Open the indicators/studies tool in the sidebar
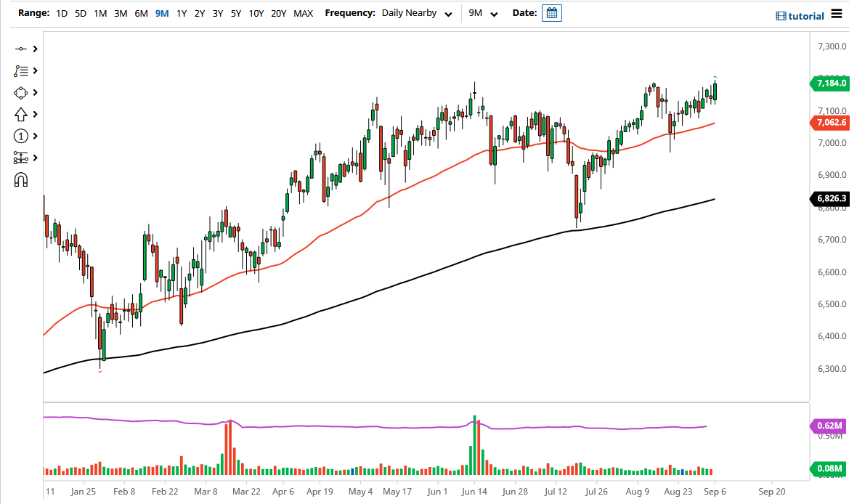Screen dimensions: 857x504 click(x=21, y=70)
